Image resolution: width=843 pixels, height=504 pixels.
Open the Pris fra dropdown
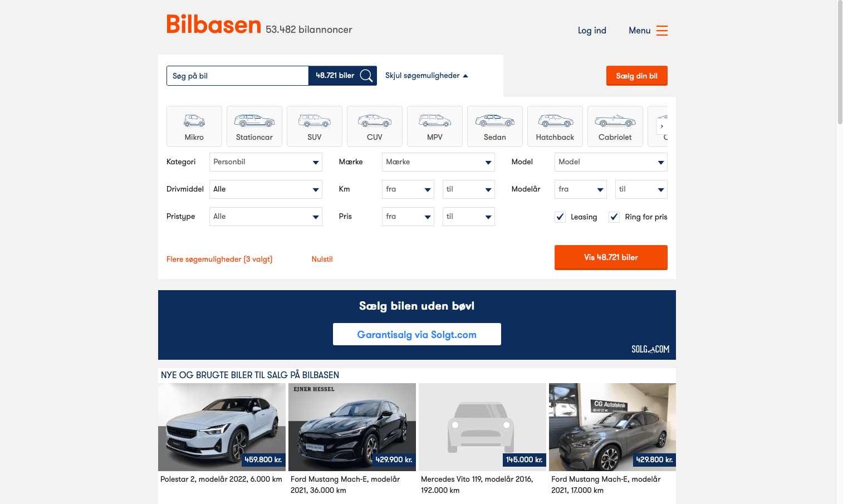pos(408,217)
